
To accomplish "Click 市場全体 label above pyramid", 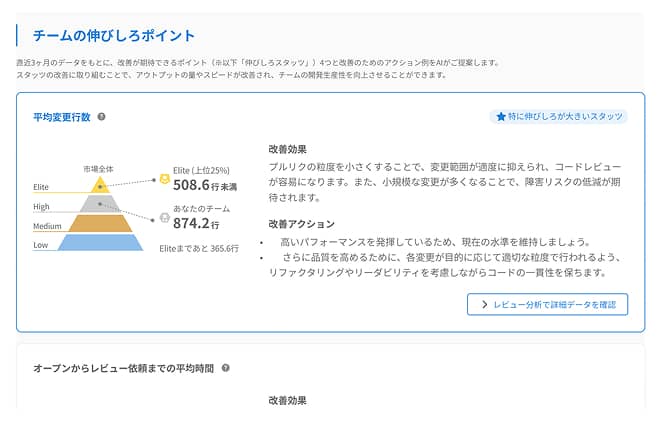I will 98,169.
